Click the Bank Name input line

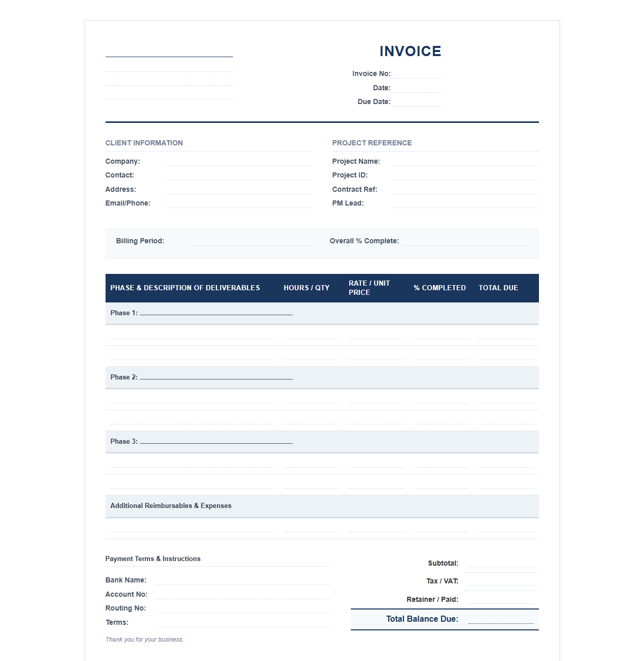pyautogui.click(x=243, y=580)
